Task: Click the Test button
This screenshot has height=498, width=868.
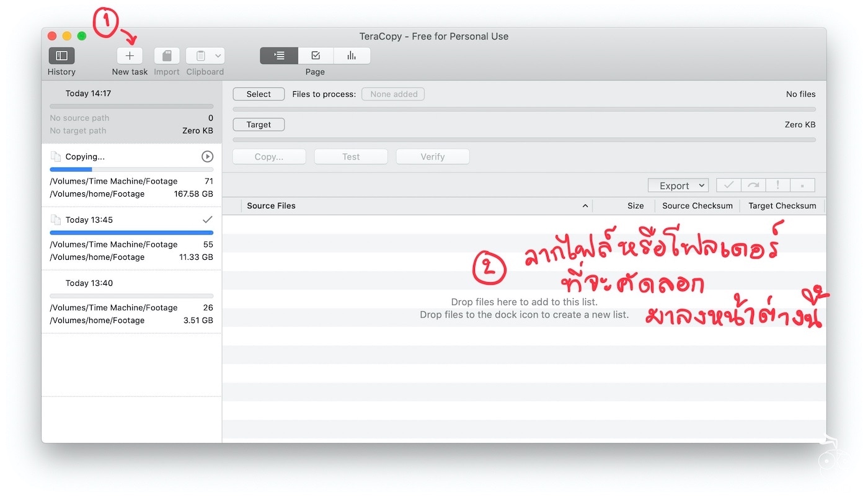Action: pyautogui.click(x=351, y=157)
